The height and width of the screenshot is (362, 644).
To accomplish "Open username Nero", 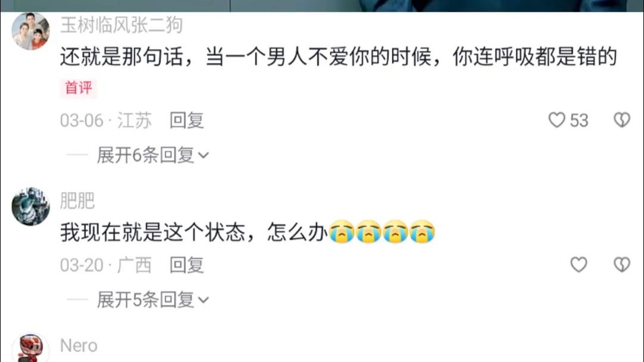I will (79, 345).
